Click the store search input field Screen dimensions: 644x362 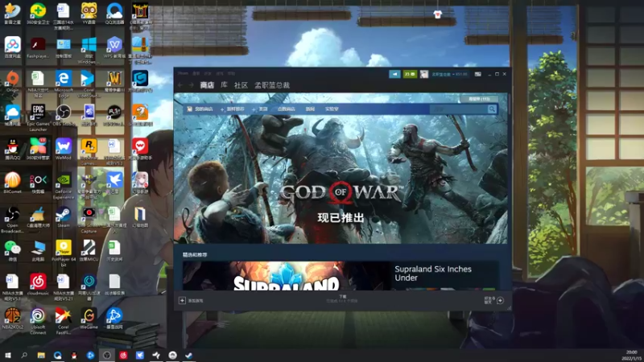click(x=459, y=109)
